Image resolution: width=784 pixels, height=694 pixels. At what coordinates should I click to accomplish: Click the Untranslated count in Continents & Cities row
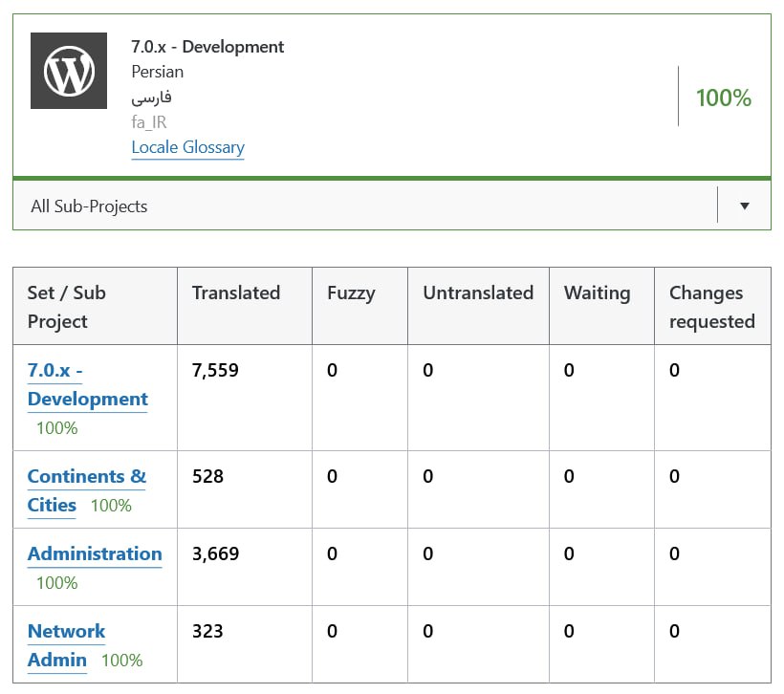coord(428,476)
